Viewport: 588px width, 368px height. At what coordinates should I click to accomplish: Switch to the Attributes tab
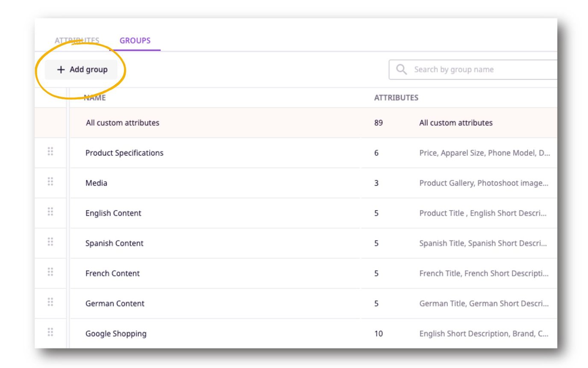(x=77, y=40)
